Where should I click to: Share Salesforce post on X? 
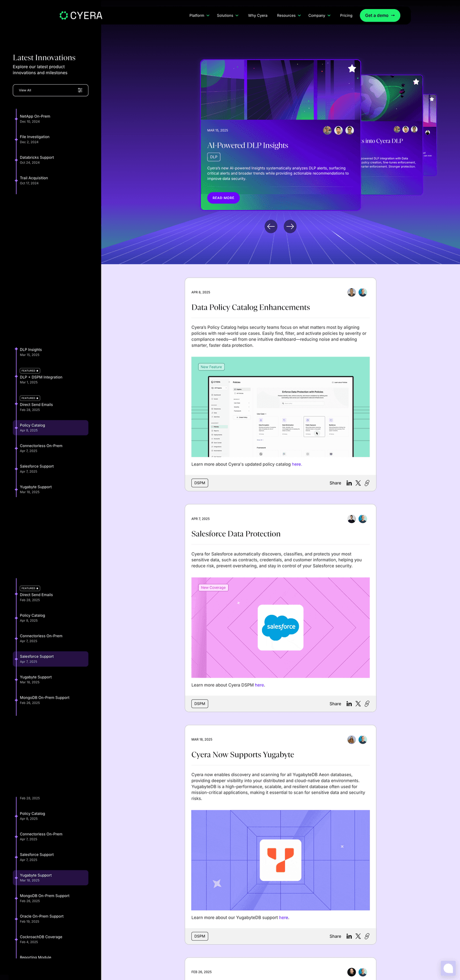tap(358, 704)
